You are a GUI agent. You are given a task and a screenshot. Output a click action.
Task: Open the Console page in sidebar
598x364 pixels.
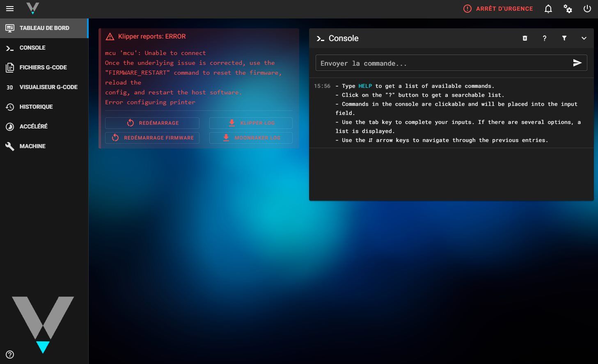[x=44, y=48]
